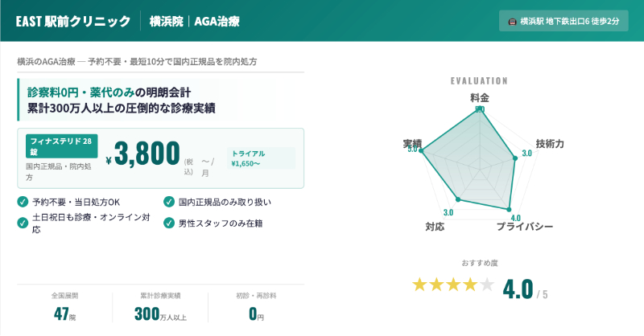The height and width of the screenshot is (336, 644).
Task: Click the 実績 vertex on radar chart
Action: click(421, 150)
